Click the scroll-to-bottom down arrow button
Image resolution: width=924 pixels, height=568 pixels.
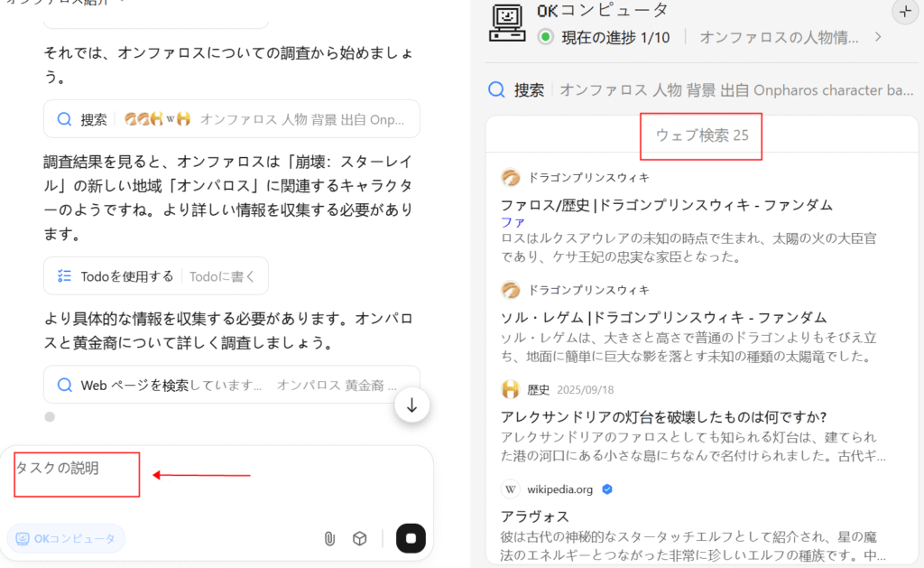click(411, 405)
